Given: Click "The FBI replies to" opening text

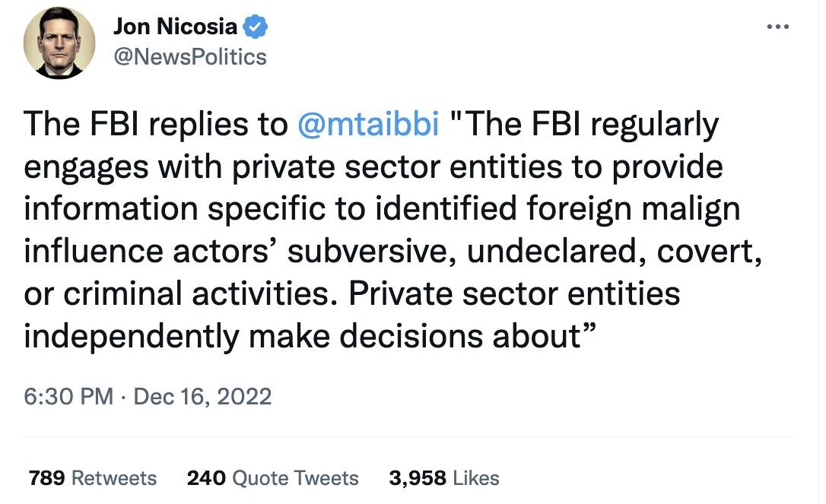Looking at the screenshot, I should click(x=156, y=124).
